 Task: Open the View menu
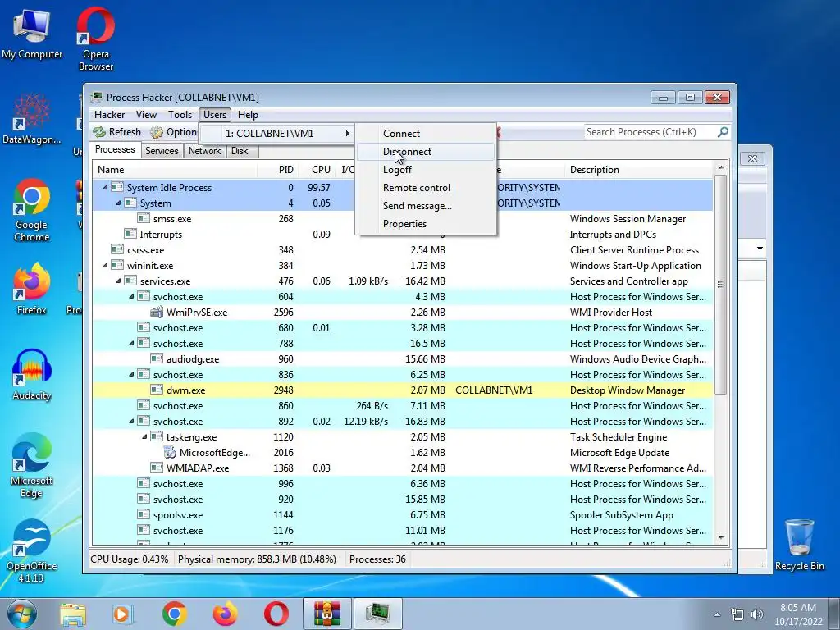pos(146,115)
